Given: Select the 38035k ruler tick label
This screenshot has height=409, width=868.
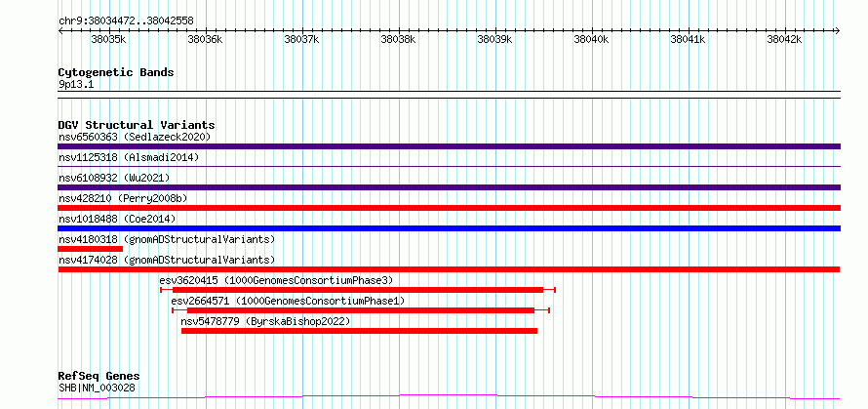Looking at the screenshot, I should click(108, 39).
